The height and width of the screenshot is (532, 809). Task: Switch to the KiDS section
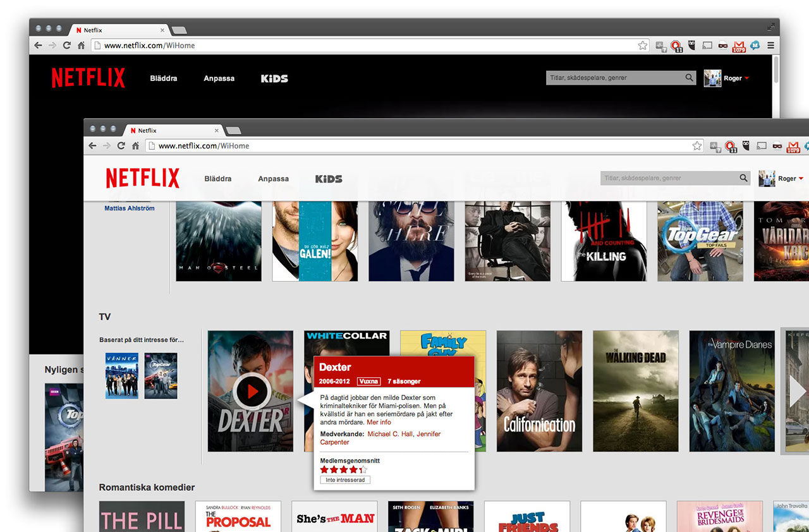[x=329, y=178]
